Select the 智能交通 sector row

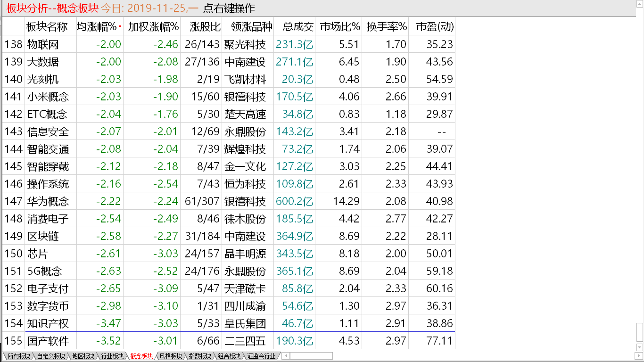click(x=229, y=149)
